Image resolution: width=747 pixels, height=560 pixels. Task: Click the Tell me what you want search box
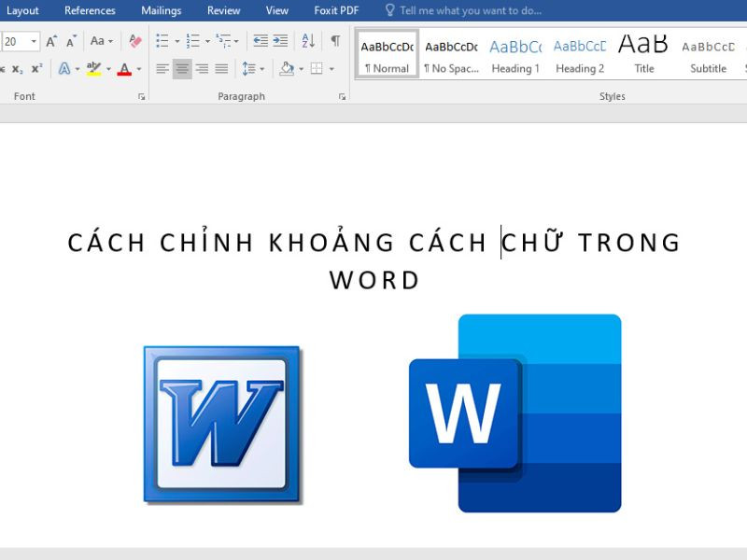471,10
